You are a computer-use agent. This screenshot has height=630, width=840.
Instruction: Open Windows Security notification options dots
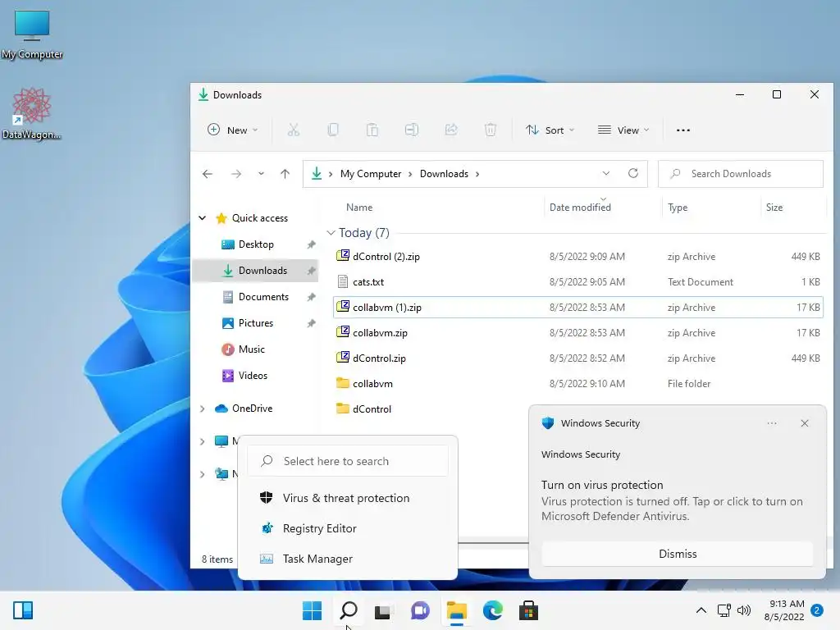coord(772,423)
